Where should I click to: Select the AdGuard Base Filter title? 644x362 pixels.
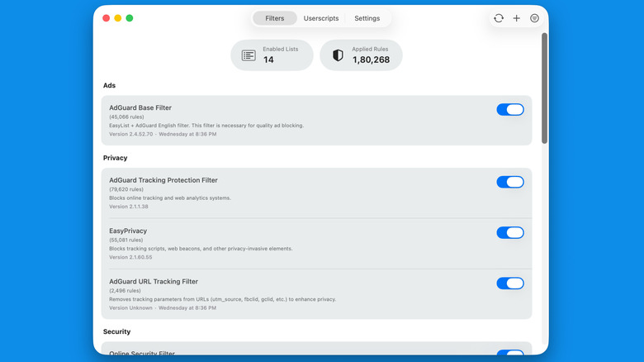[x=140, y=107]
